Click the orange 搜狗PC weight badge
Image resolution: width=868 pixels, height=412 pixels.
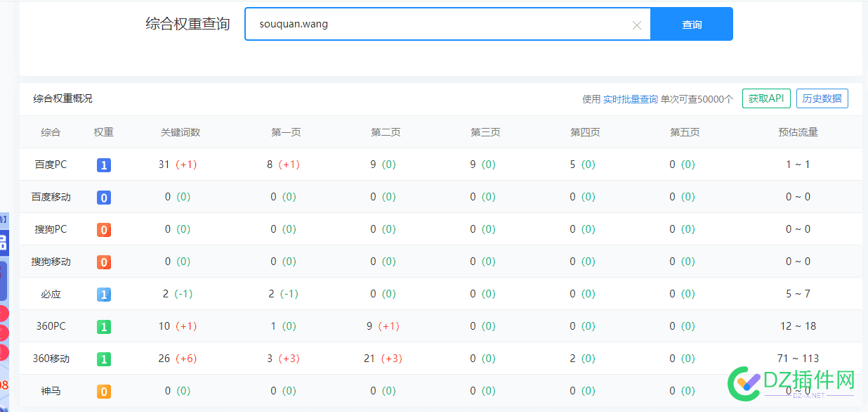pos(103,229)
